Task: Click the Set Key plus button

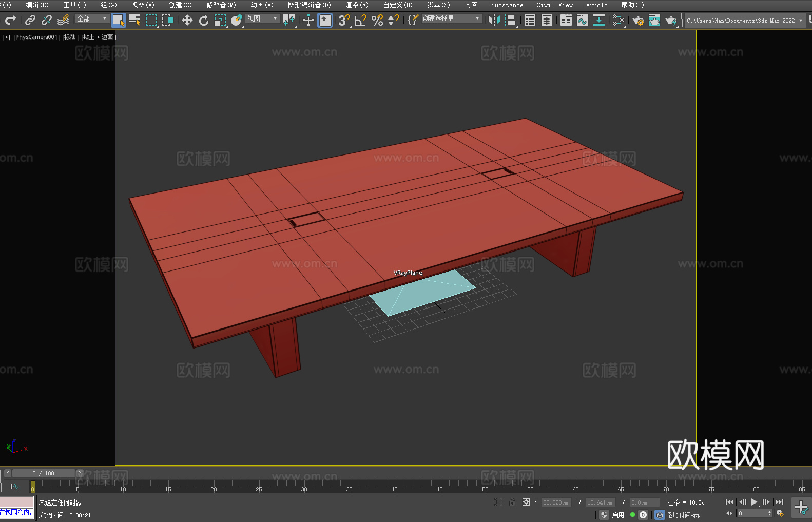Action: 801,508
